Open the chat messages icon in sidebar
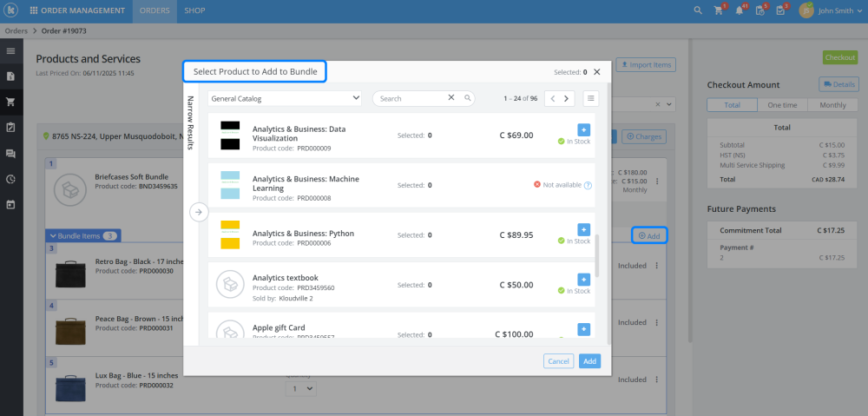868x416 pixels. coord(10,154)
